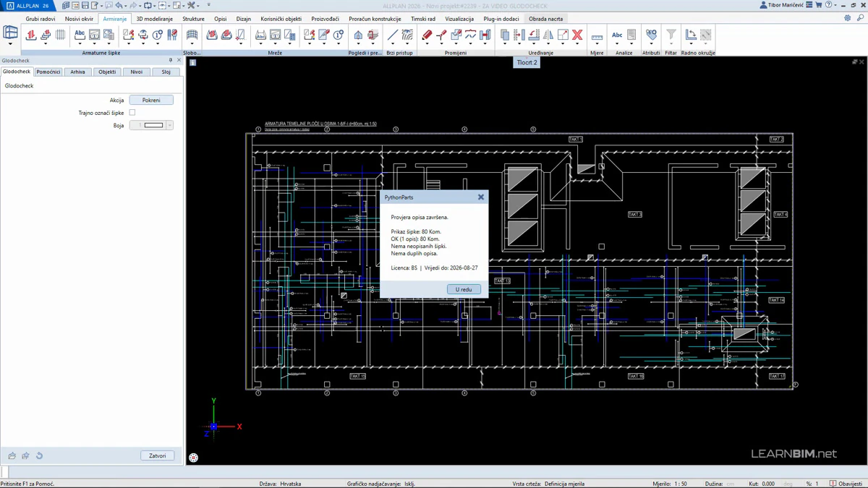Click the funnel Filtar icon
This screenshot has height=488, width=868.
pyautogui.click(x=671, y=34)
